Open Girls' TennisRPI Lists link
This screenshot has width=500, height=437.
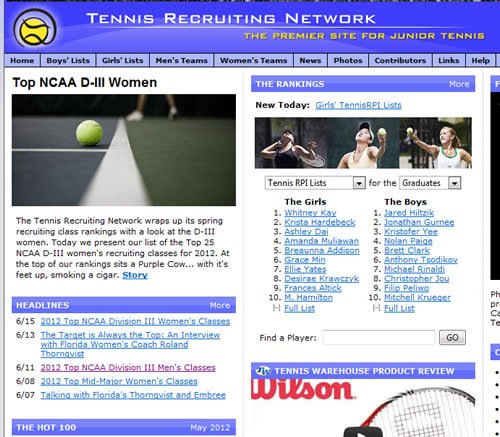pos(358,105)
